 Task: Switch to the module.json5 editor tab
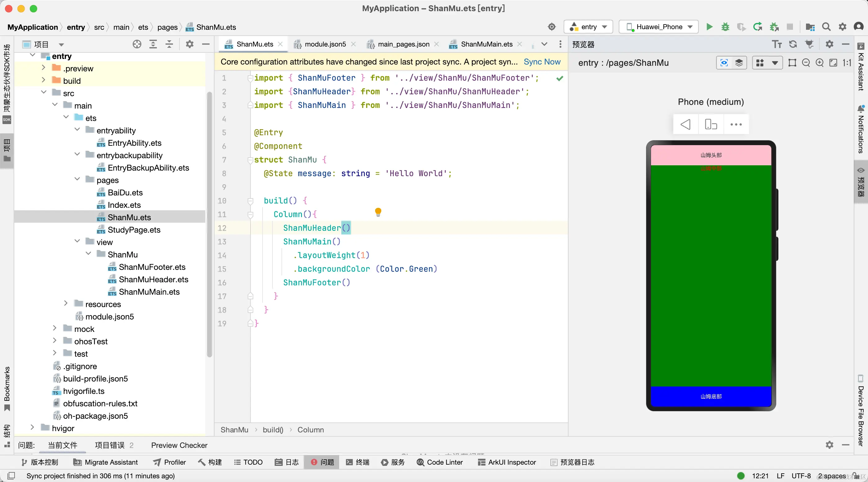pos(325,44)
